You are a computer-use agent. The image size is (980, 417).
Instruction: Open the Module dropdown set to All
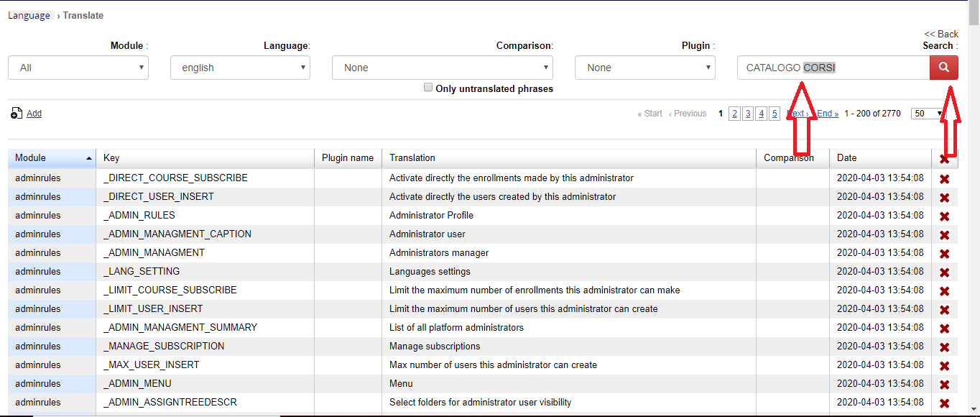click(78, 68)
